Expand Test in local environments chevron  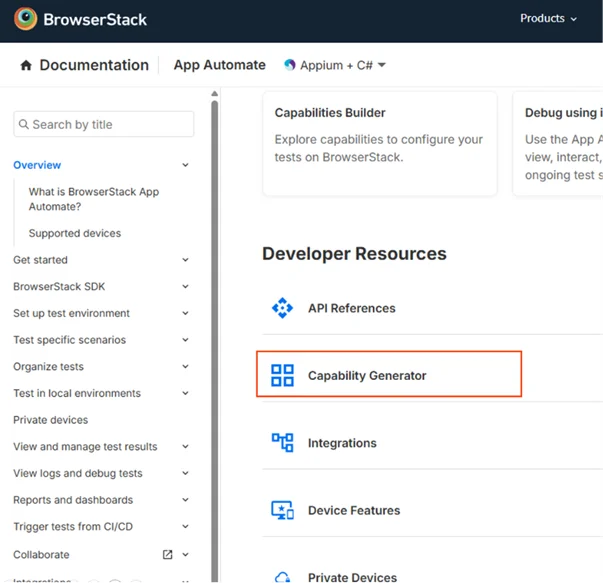coord(185,393)
